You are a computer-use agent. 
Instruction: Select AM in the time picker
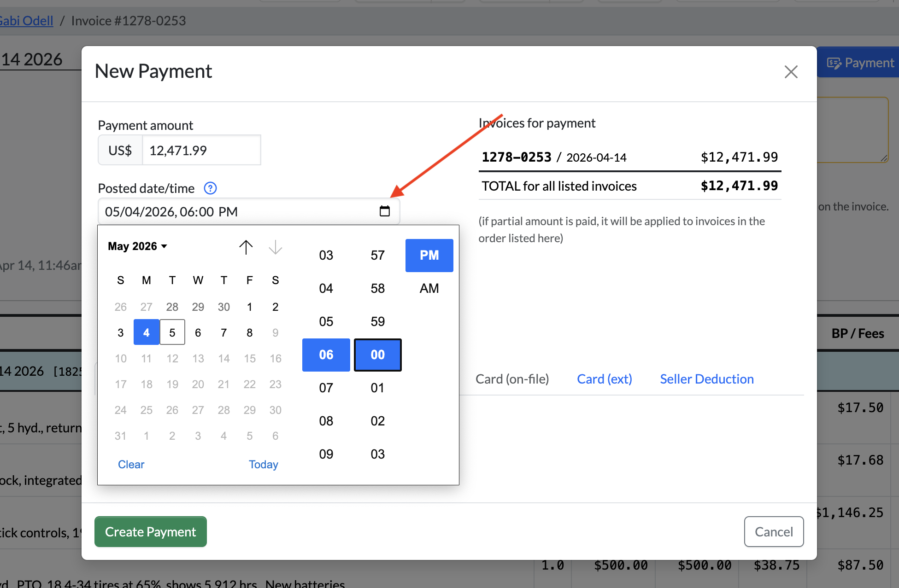pos(429,288)
